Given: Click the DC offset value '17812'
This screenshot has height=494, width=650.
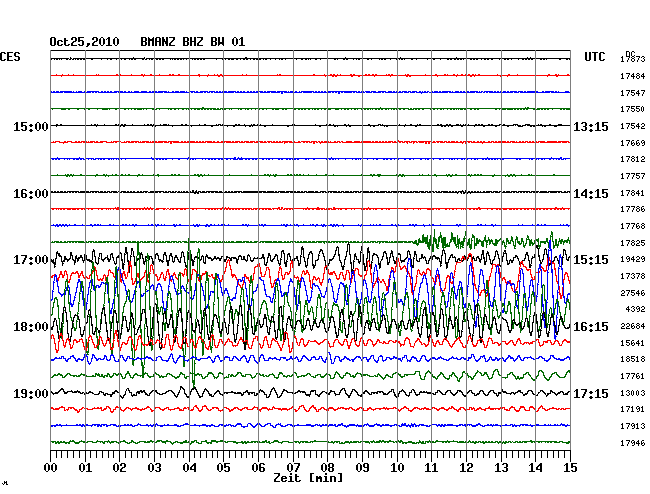Looking at the screenshot, I should (633, 159).
